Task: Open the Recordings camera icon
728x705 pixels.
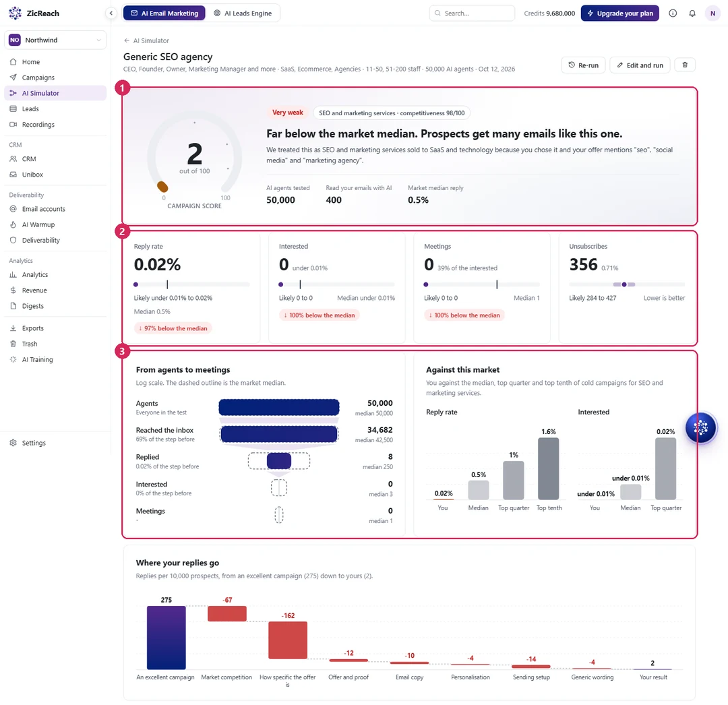Action: (x=13, y=125)
